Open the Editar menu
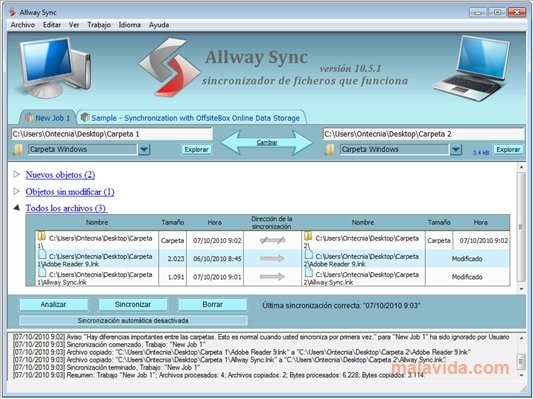 (x=52, y=25)
